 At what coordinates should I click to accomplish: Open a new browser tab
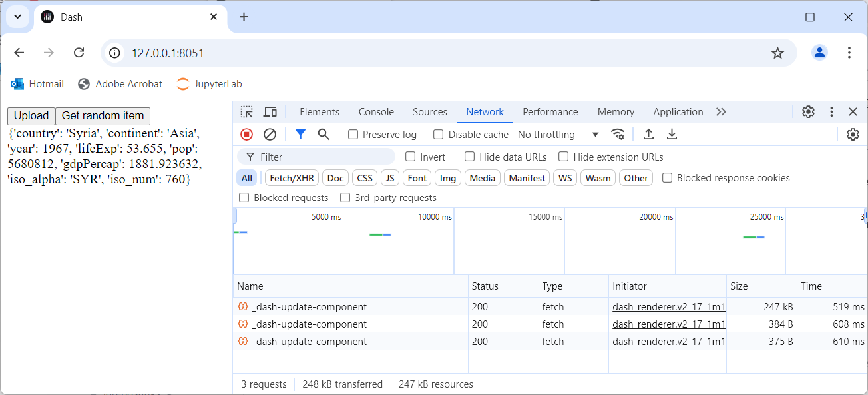pos(244,17)
